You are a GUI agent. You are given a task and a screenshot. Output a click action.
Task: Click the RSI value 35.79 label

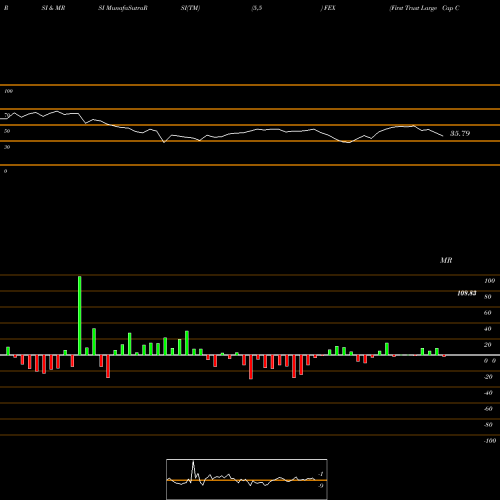[460, 134]
